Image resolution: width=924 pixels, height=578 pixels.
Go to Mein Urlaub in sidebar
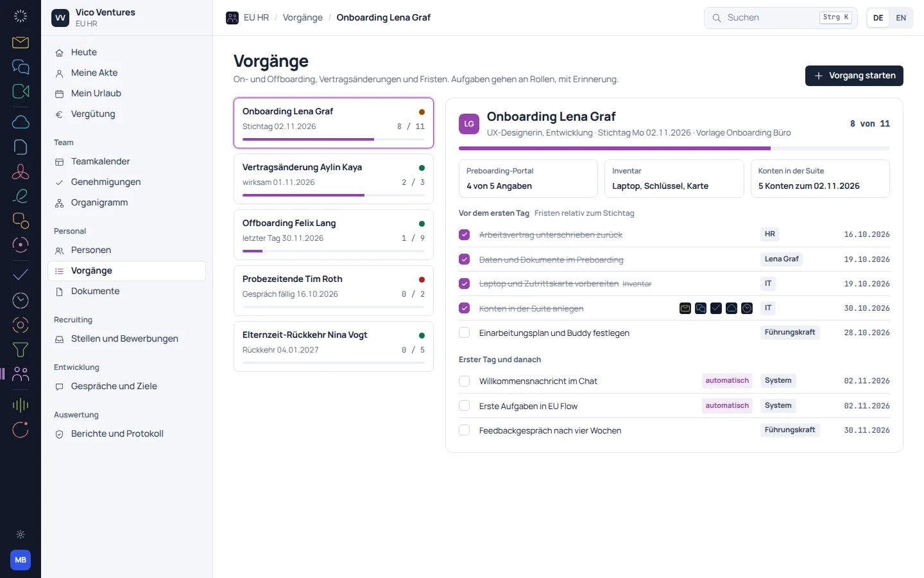[126, 94]
